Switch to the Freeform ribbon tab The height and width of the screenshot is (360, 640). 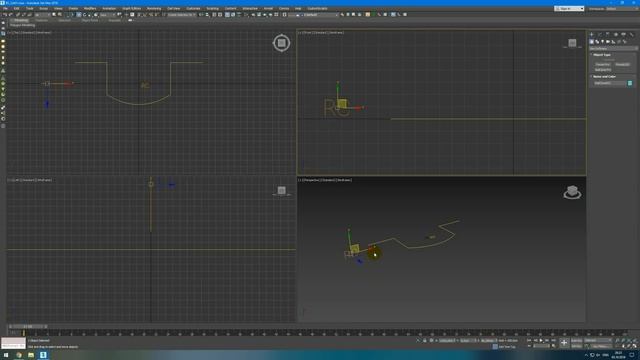[41, 20]
